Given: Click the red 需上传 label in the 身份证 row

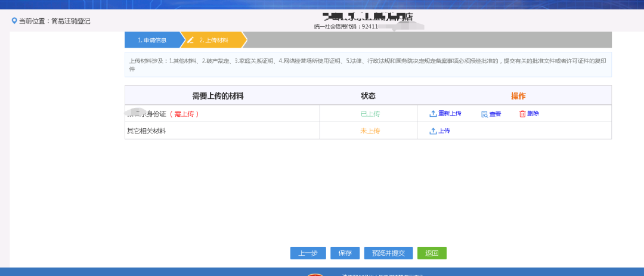Looking at the screenshot, I should pos(184,114).
